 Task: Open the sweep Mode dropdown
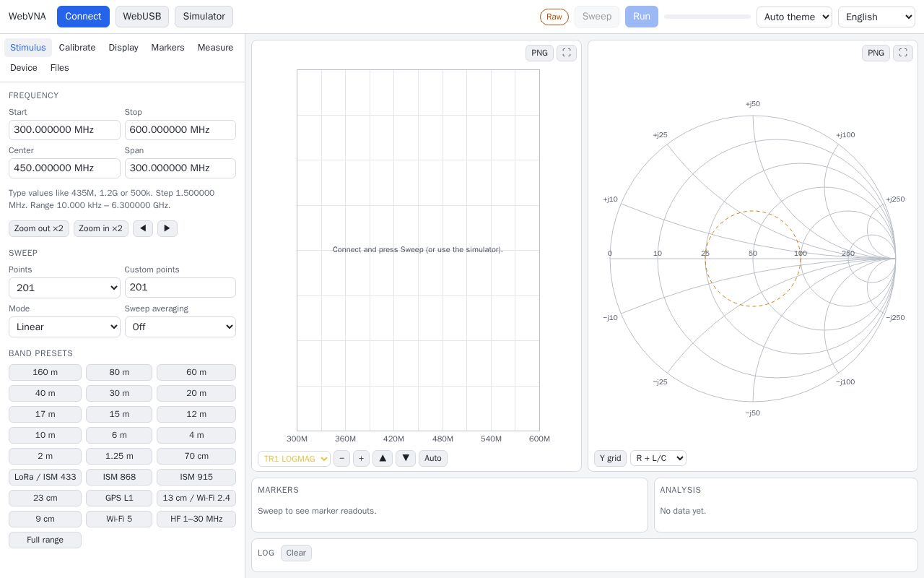pos(64,327)
